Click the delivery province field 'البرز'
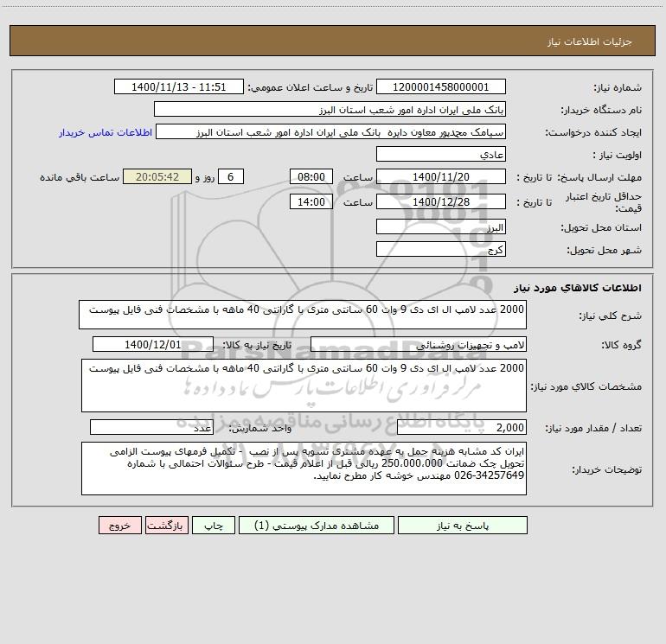The height and width of the screenshot is (644, 666). [x=441, y=226]
